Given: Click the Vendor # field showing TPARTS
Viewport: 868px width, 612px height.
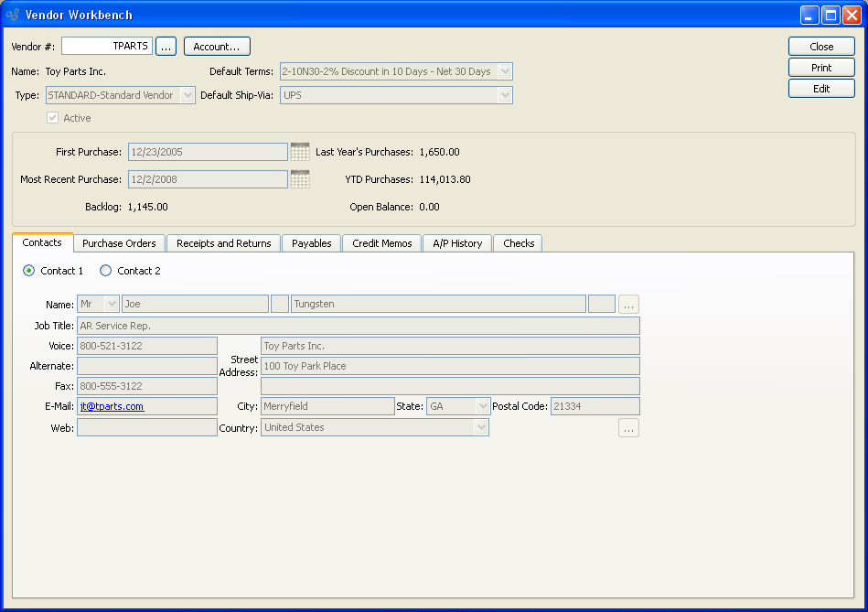Looking at the screenshot, I should click(x=107, y=46).
